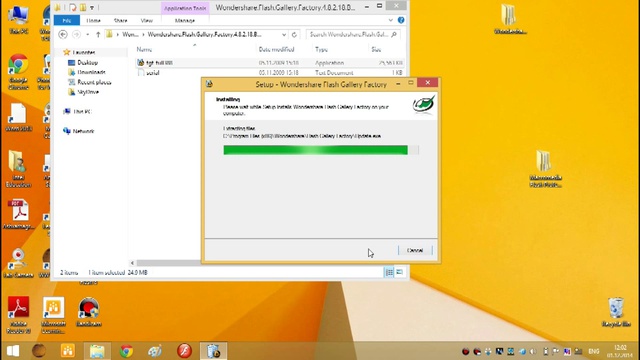Select Network in the navigation pane
The image size is (640, 360).
(x=83, y=131)
